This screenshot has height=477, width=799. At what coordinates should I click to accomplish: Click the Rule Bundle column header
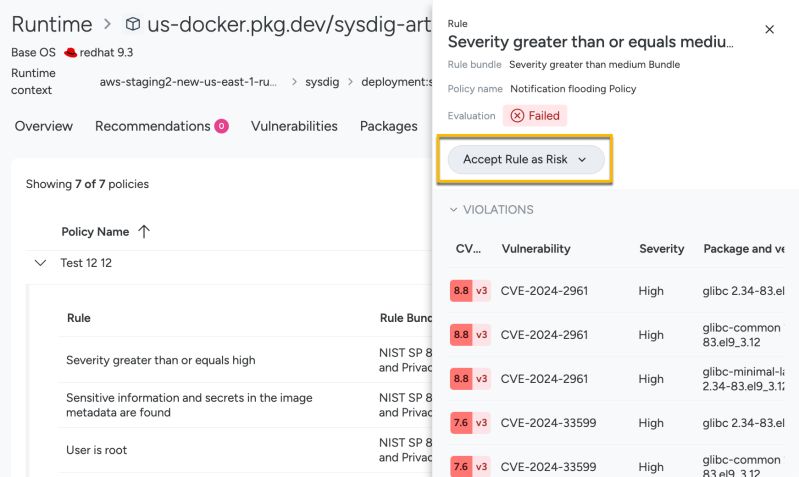(406, 318)
